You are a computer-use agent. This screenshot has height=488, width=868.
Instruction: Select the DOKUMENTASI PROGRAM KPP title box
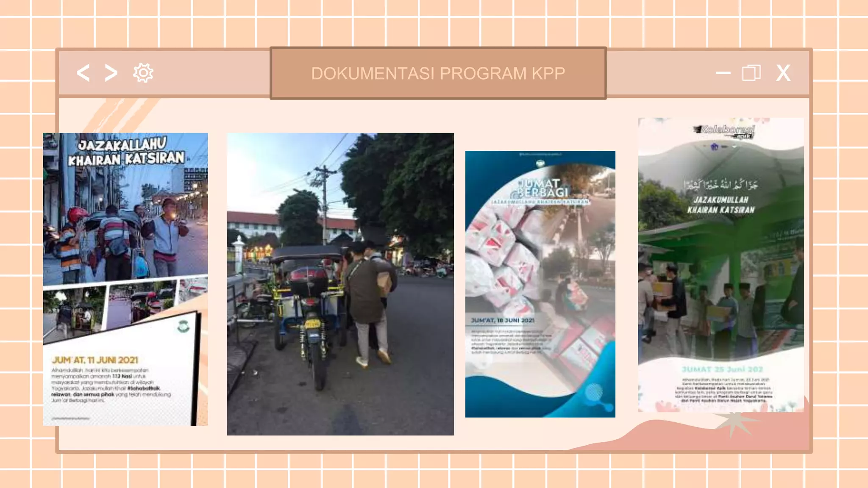[x=438, y=73]
